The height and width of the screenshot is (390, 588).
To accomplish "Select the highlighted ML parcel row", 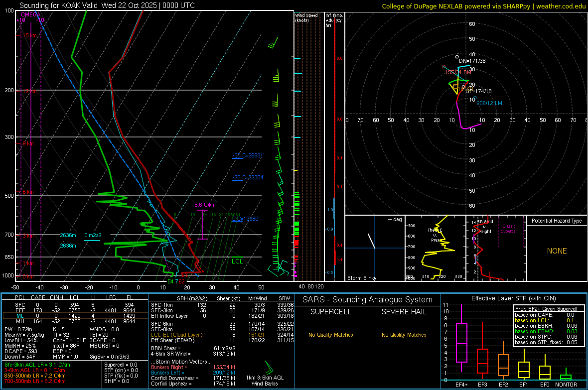I will tap(75, 316).
